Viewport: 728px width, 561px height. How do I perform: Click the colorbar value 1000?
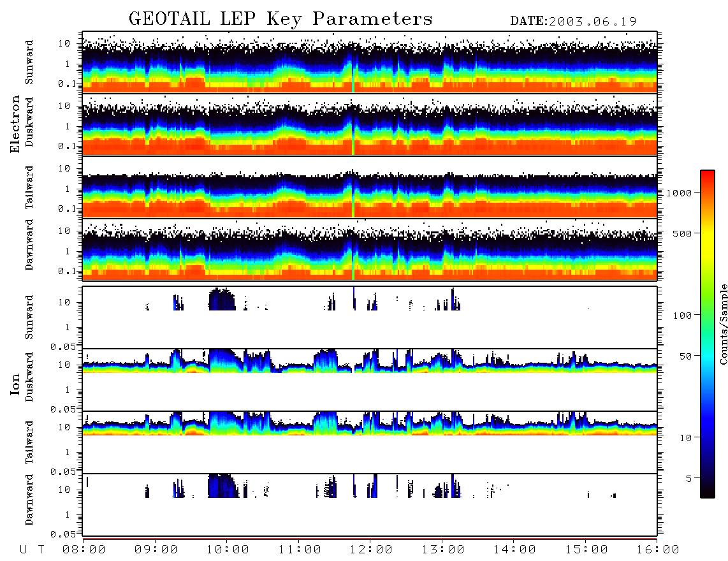tap(679, 193)
